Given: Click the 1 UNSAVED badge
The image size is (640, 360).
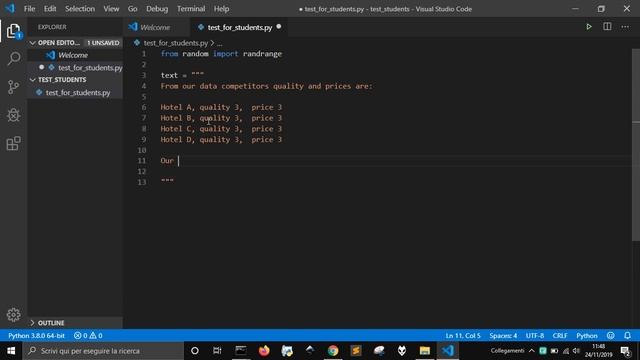Looking at the screenshot, I should tap(103, 42).
